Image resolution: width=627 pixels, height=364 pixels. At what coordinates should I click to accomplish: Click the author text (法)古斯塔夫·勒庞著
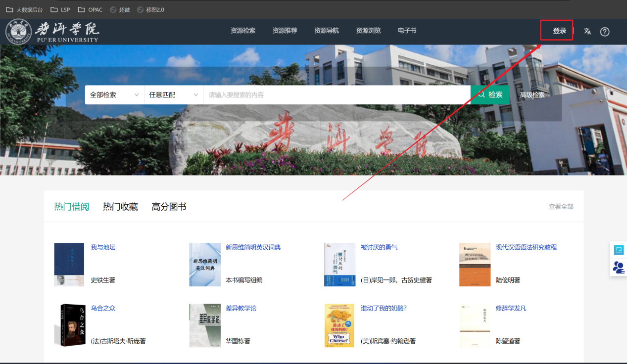pyautogui.click(x=118, y=341)
